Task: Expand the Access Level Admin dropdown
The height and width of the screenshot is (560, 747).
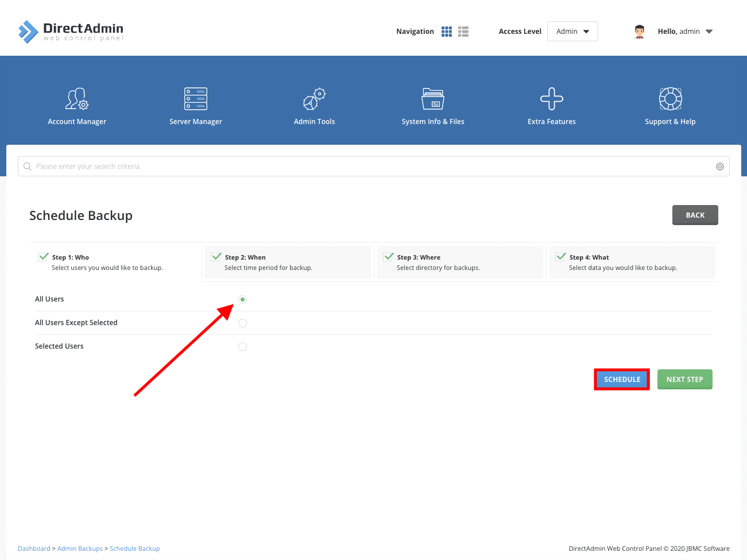Action: [572, 32]
